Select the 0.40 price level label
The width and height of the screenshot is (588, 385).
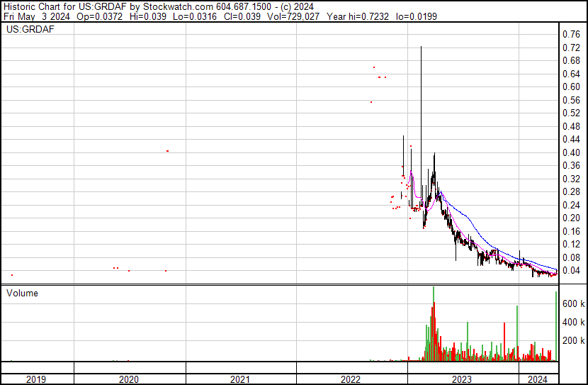(x=570, y=152)
